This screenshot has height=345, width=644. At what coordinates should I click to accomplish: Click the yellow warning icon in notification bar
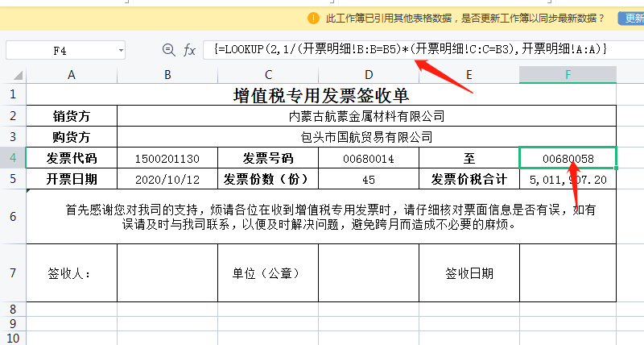(313, 18)
